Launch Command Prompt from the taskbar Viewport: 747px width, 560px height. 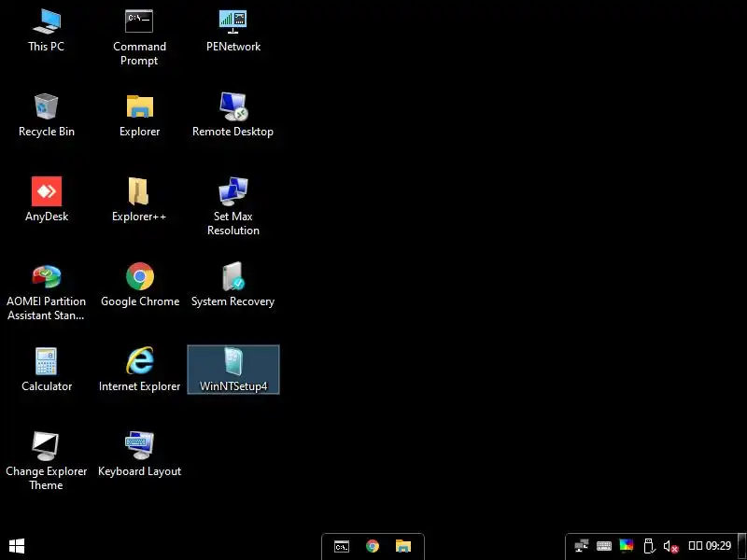coord(342,546)
